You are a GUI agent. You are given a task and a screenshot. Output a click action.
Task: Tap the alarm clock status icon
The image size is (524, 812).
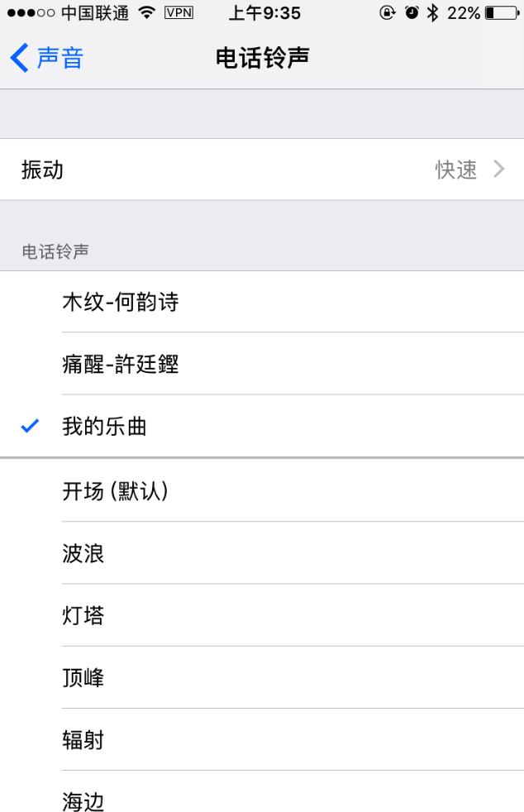pos(412,12)
